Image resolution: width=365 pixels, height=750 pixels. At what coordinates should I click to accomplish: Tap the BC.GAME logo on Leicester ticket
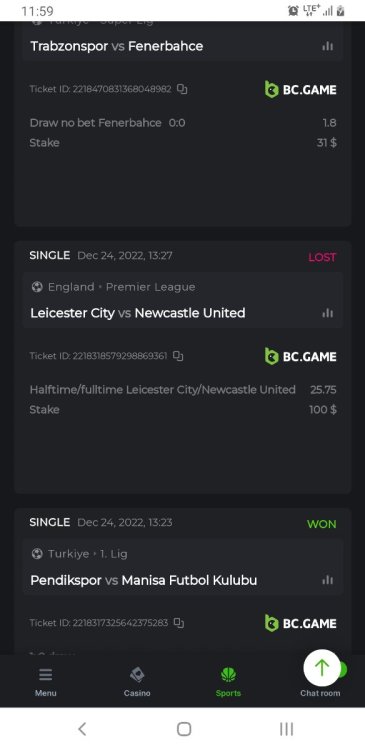[x=300, y=356]
